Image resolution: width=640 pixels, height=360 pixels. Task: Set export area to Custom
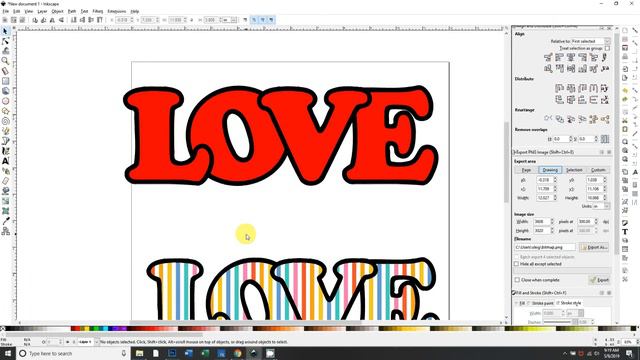[598, 170]
